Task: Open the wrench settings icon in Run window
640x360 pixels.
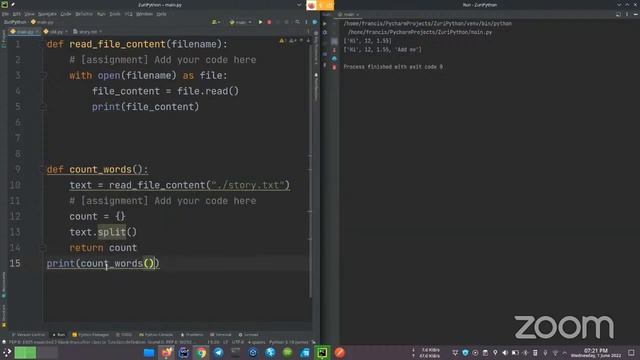Action: (325, 32)
